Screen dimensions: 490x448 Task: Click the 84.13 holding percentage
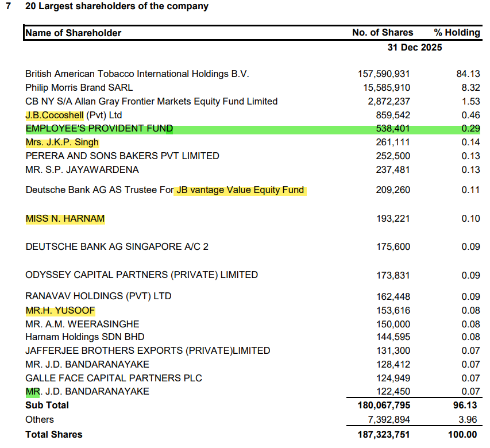tap(468, 74)
